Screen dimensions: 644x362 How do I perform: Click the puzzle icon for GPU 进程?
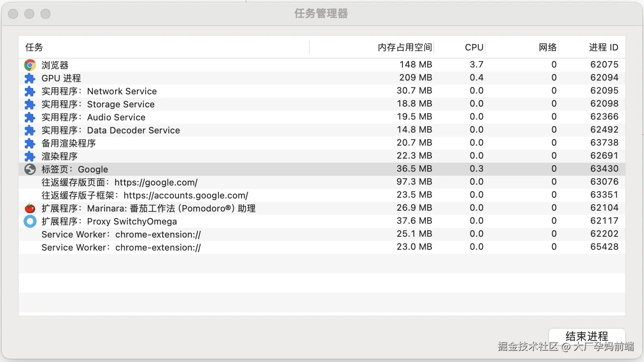pyautogui.click(x=30, y=78)
